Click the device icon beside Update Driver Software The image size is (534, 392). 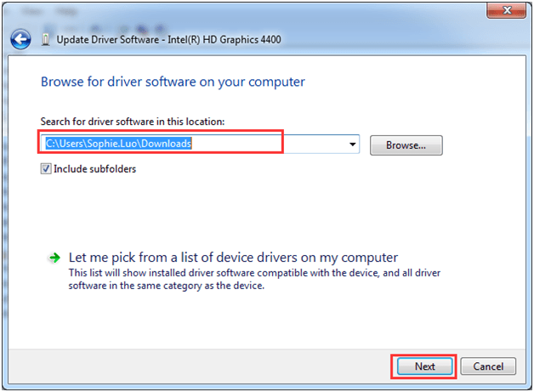(x=45, y=39)
